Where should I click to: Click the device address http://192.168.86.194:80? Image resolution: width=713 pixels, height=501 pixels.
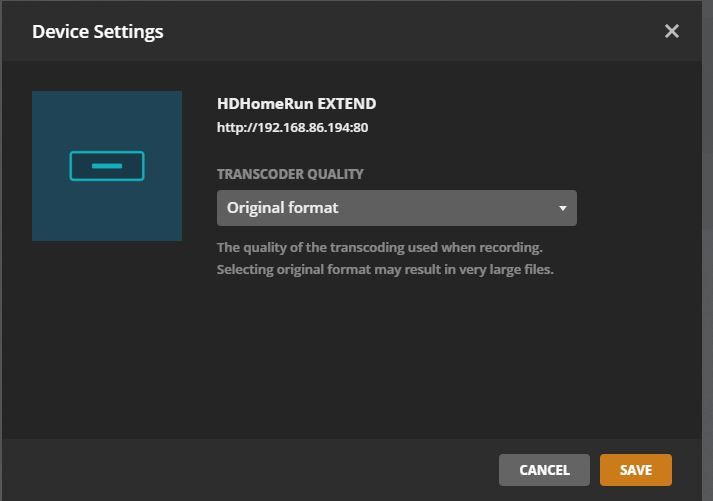tap(292, 127)
